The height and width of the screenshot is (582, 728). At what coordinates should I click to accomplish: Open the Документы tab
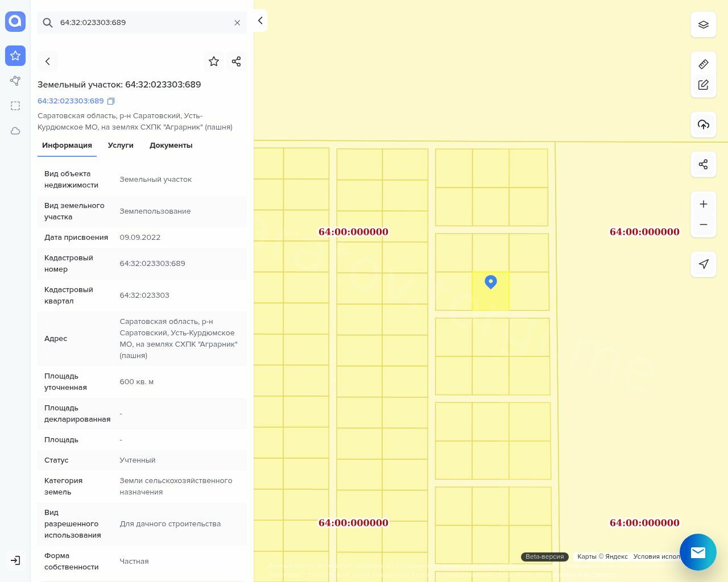[171, 145]
